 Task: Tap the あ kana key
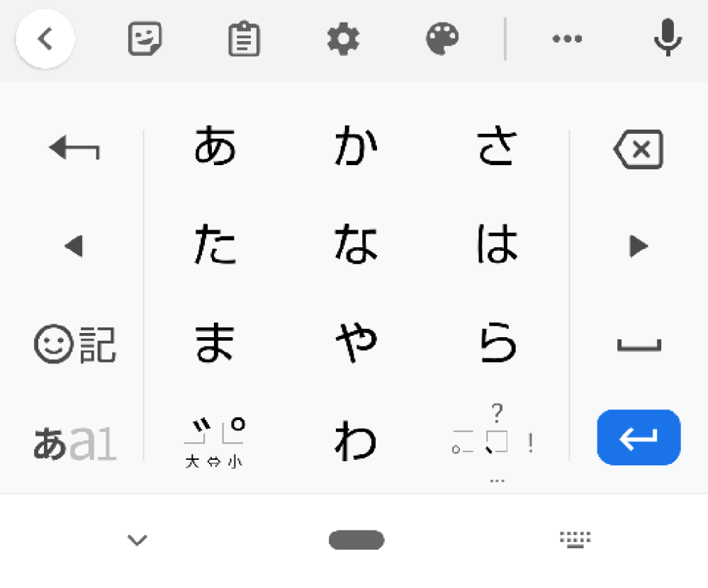click(214, 147)
